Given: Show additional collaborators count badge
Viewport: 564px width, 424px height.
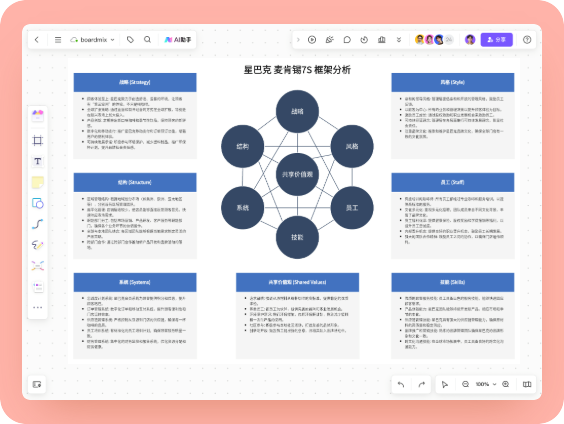Looking at the screenshot, I should [x=449, y=40].
